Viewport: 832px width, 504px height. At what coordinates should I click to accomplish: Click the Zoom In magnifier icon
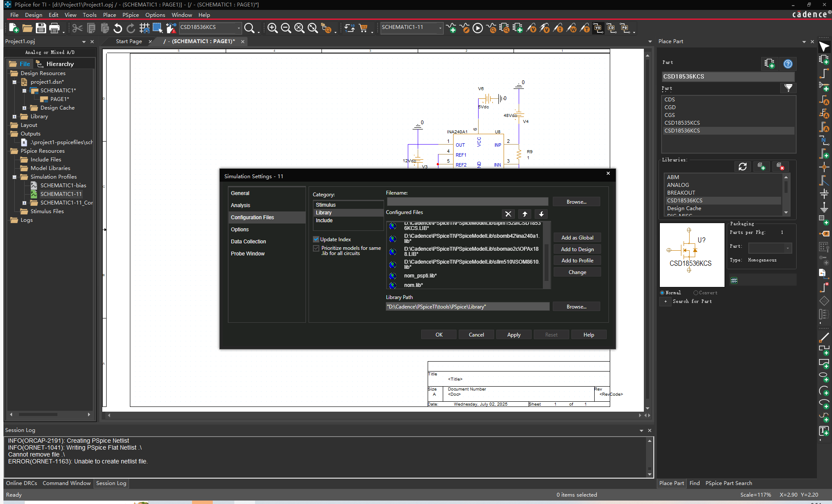(272, 28)
